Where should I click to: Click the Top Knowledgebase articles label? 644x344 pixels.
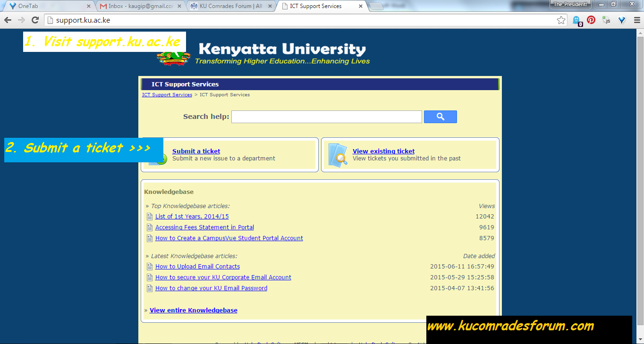point(190,206)
